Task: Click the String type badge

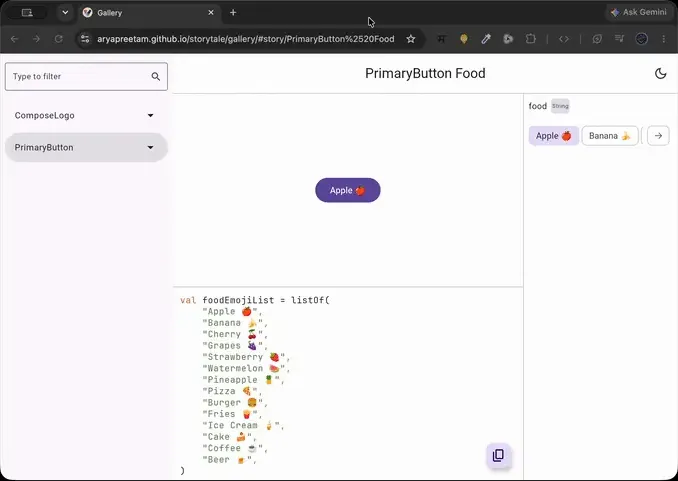Action: pos(560,106)
